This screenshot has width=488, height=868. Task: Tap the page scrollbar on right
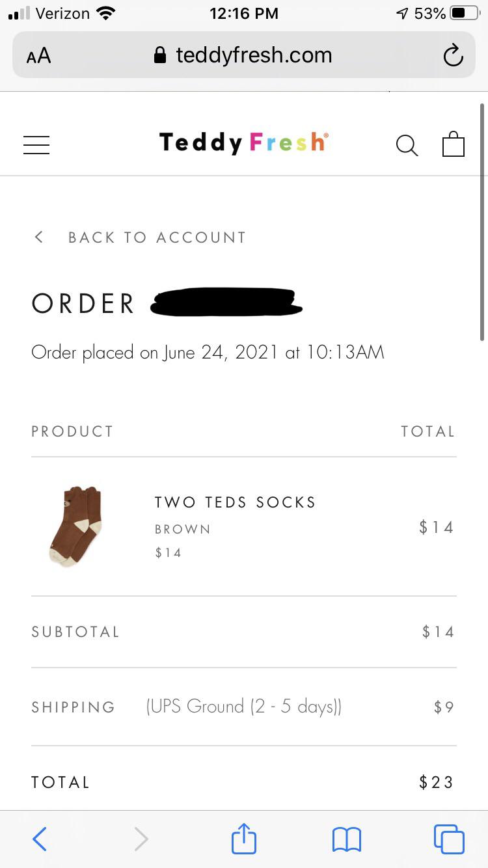point(482,221)
